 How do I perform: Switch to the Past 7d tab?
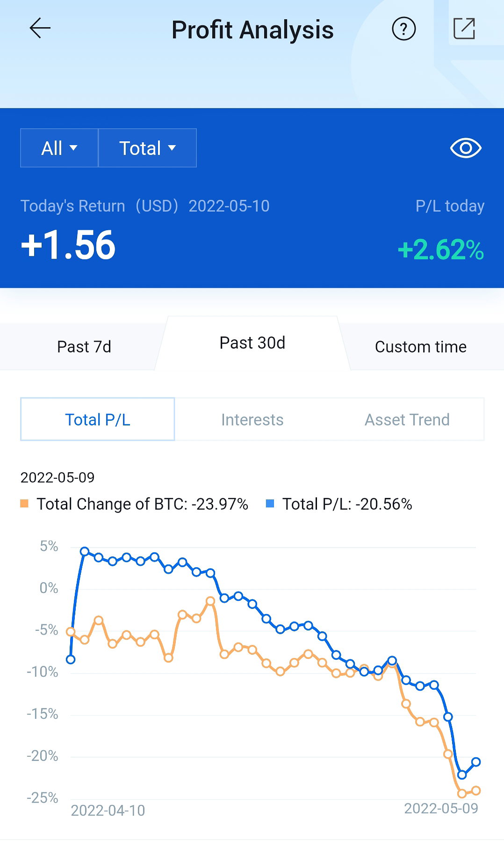84,347
